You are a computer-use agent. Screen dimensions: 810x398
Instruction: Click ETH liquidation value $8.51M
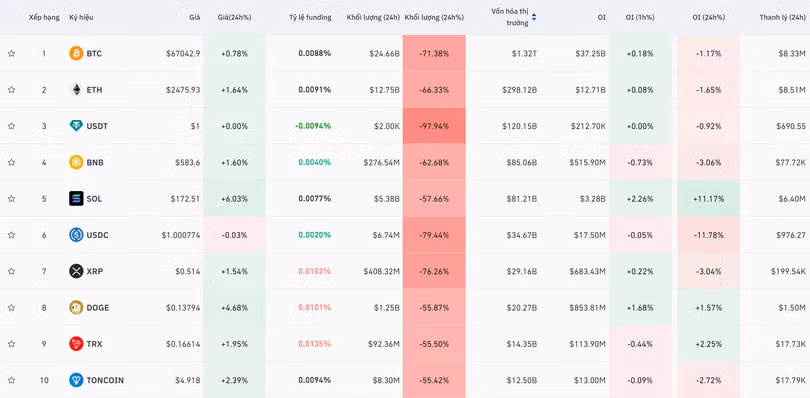tap(792, 90)
